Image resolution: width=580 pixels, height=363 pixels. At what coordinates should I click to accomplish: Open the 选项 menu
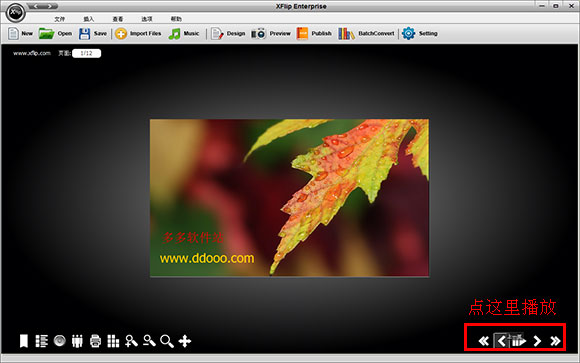[147, 19]
